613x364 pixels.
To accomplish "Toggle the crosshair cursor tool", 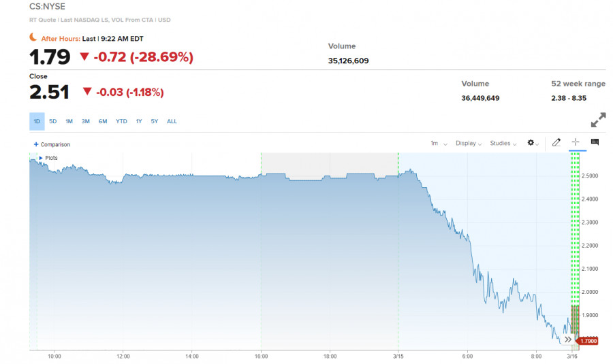I will [x=576, y=142].
